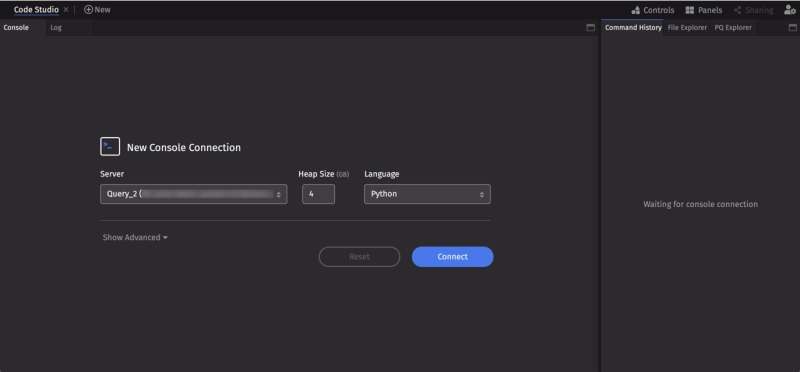Click the Heap Size input field
Screen dimensions: 800x372
(318, 194)
